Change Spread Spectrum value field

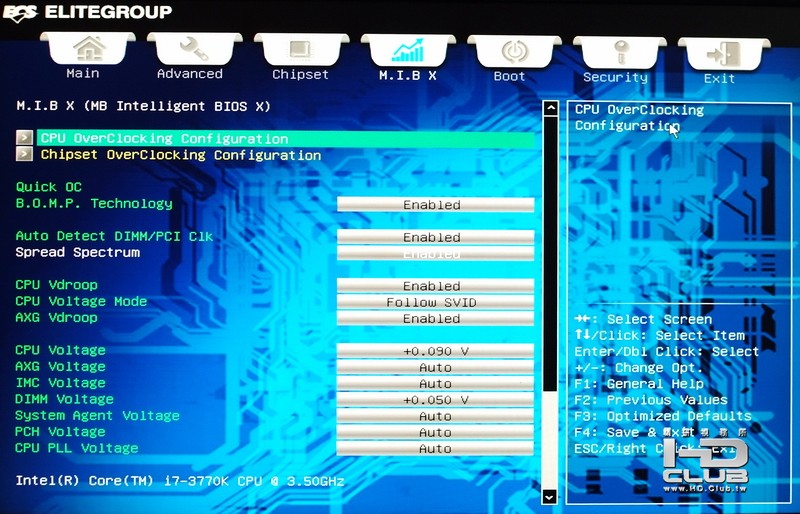click(435, 254)
